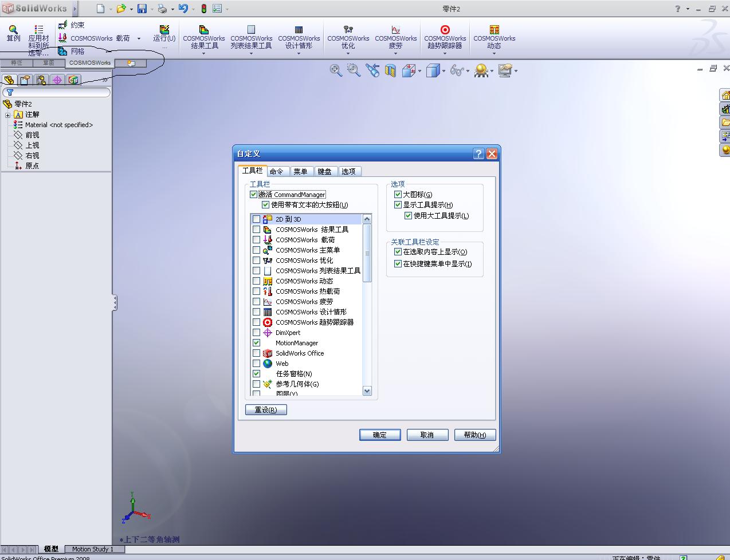
Task: Click the 确定 button
Action: pyautogui.click(x=380, y=435)
